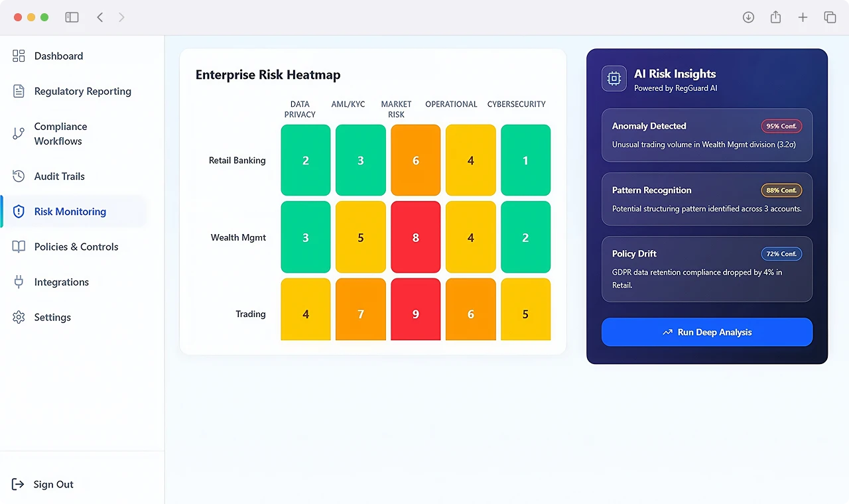Click the 88% Conf. badge
The height and width of the screenshot is (504, 849).
[x=781, y=190]
